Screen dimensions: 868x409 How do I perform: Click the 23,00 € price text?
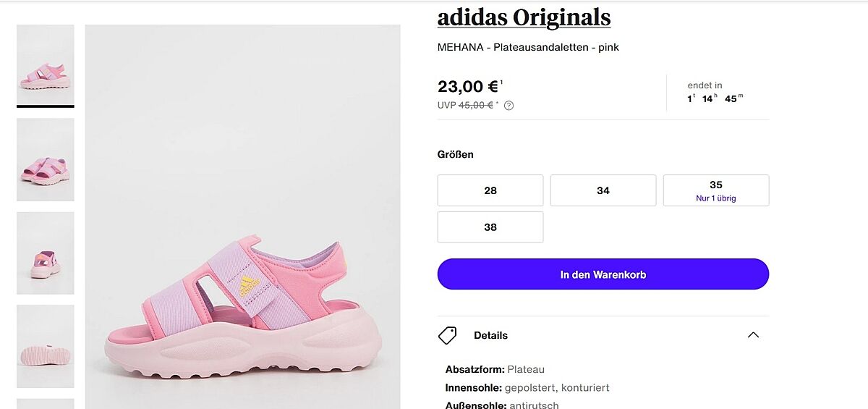467,87
